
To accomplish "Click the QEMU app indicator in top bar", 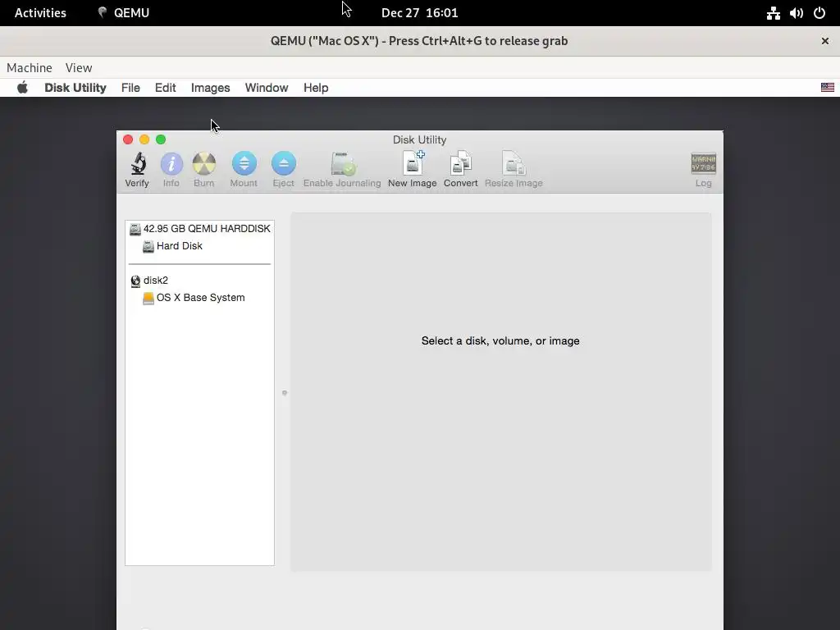I will tap(124, 13).
